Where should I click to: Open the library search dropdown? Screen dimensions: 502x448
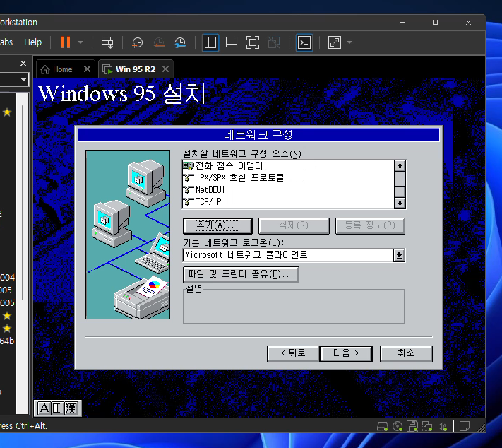pos(23,79)
